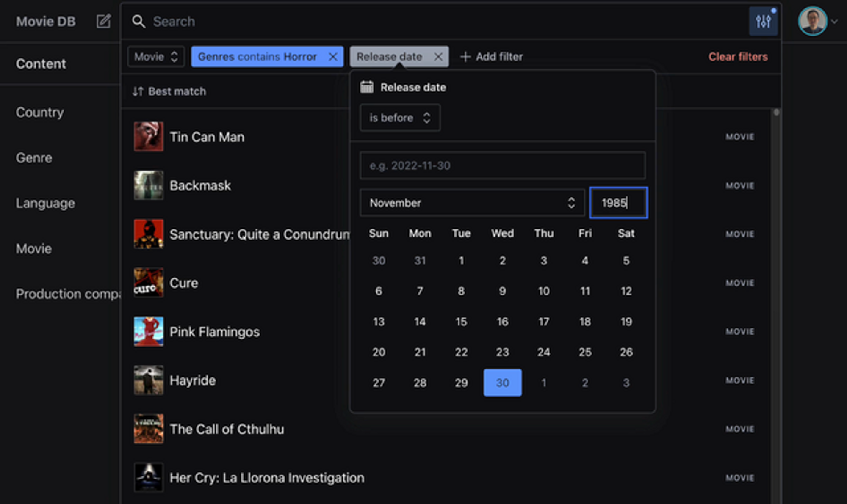Open the Movie type dropdown
The width and height of the screenshot is (847, 504).
156,57
